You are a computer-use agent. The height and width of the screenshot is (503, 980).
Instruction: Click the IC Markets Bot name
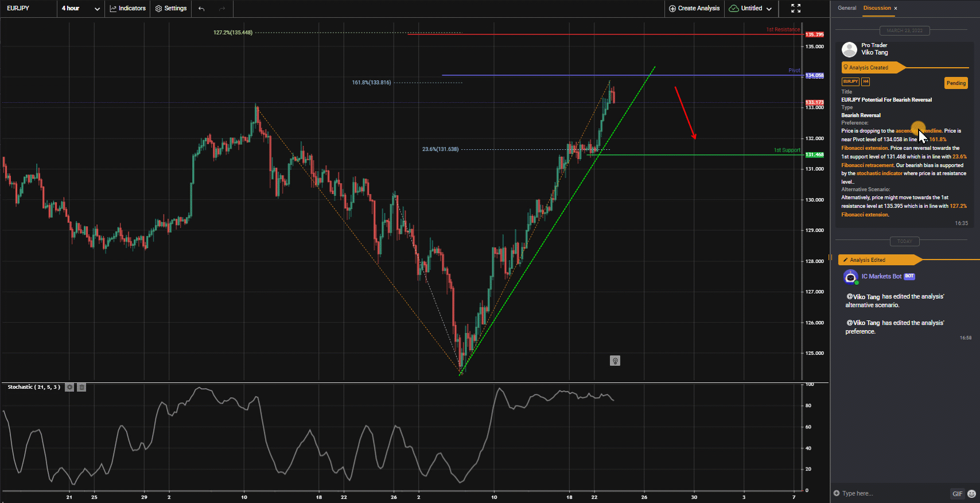[x=881, y=276]
